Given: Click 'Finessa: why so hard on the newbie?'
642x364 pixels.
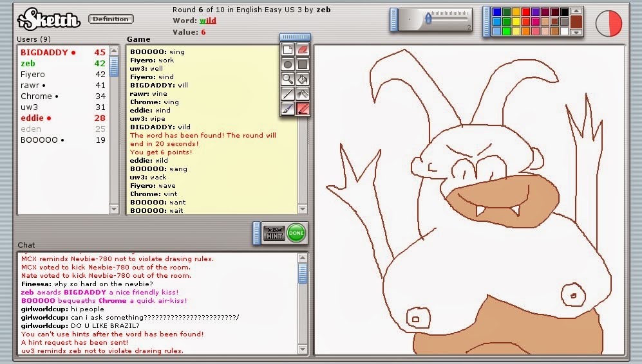Looking at the screenshot, I should (87, 284).
